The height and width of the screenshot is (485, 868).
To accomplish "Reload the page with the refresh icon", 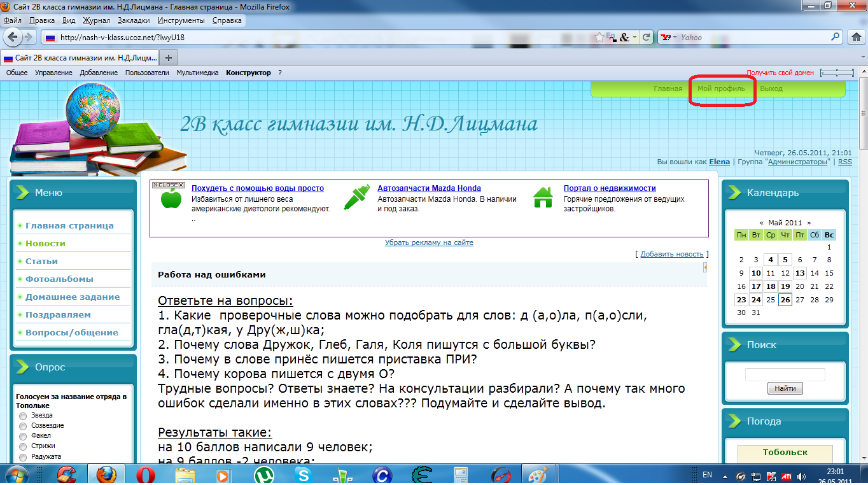I will (x=647, y=37).
